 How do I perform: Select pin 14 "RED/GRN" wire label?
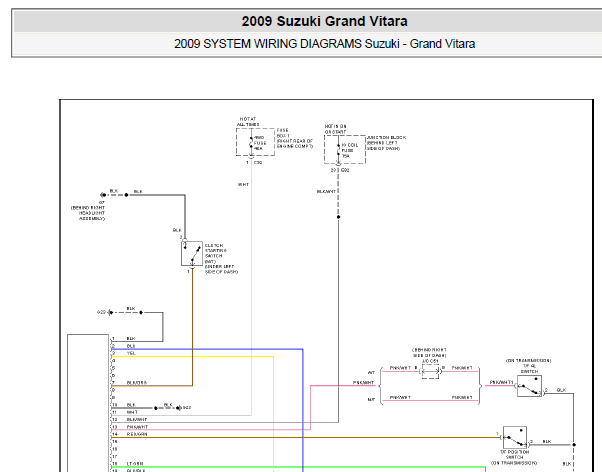(137, 434)
